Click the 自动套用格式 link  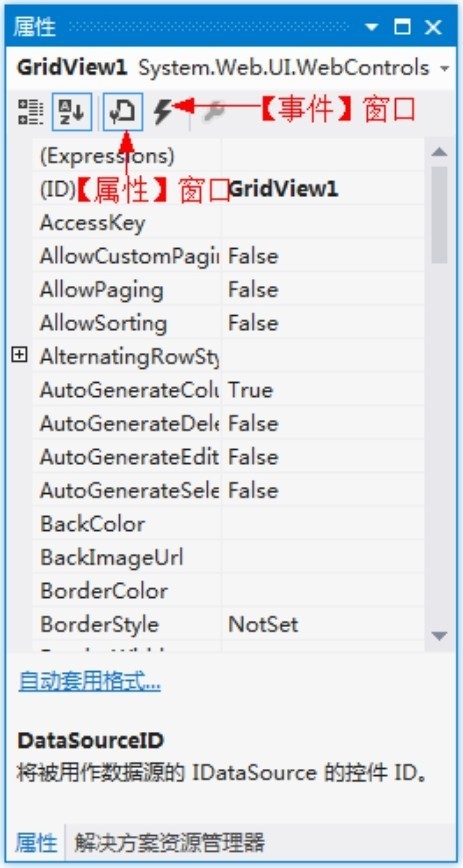(89, 681)
